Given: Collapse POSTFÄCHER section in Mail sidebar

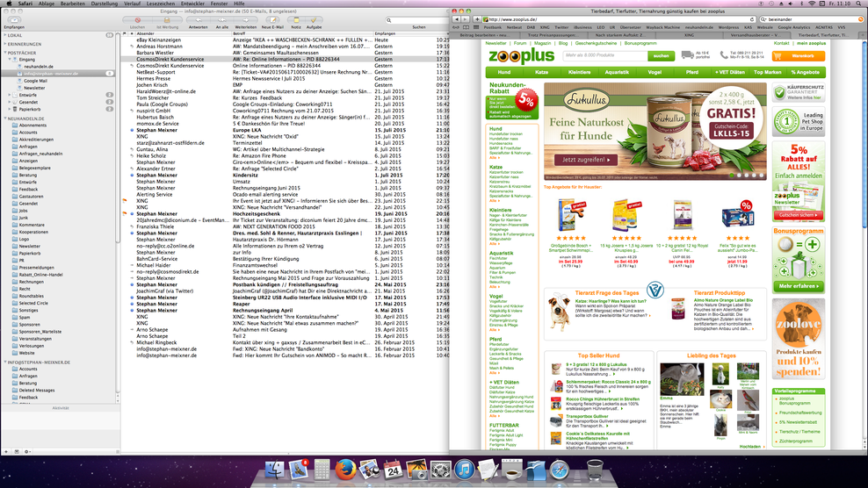Looking at the screenshot, I should [x=5, y=53].
